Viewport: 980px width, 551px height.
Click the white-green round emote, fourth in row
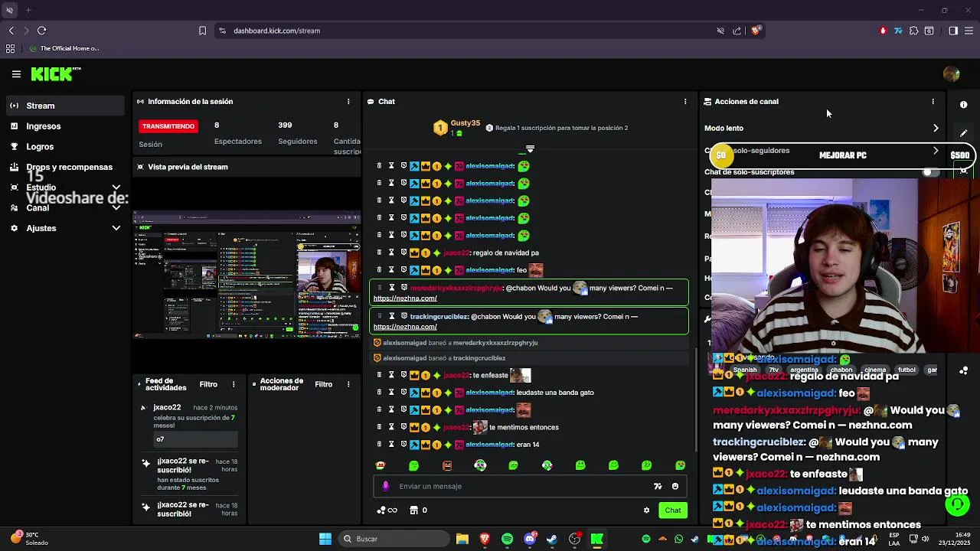pyautogui.click(x=480, y=465)
